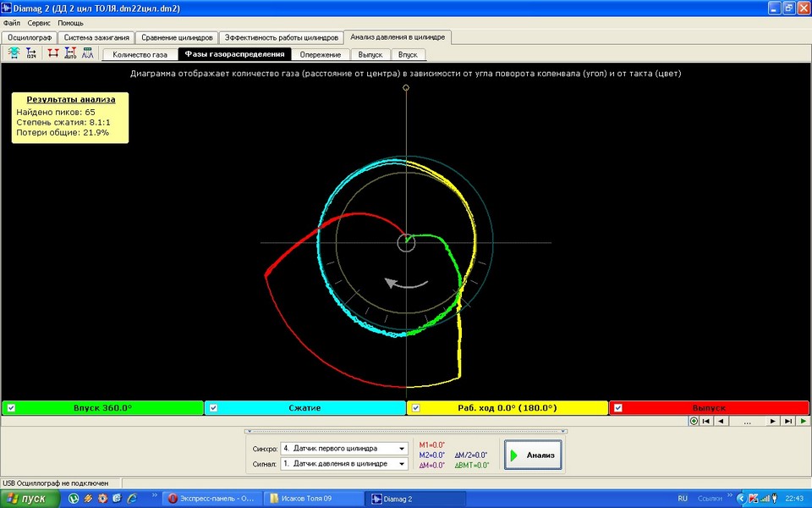The width and height of the screenshot is (812, 508).
Task: Select the Фазы газораспределения sub-tab
Action: tap(234, 54)
